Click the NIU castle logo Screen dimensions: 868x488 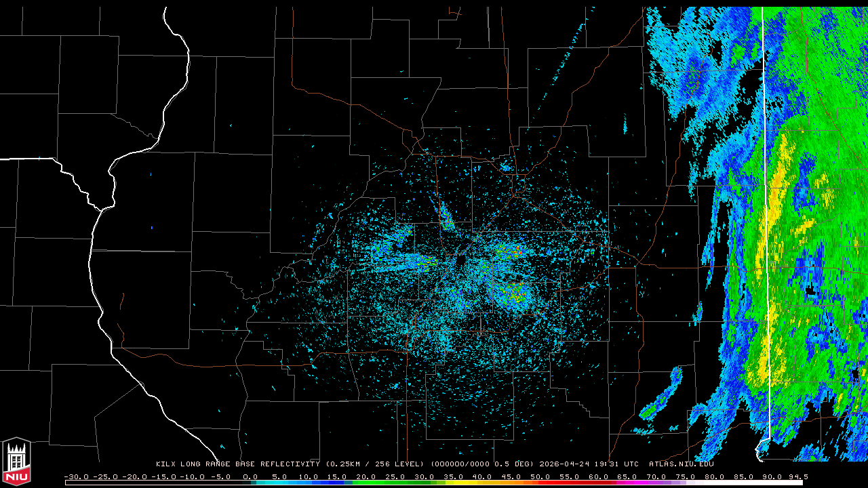16,462
